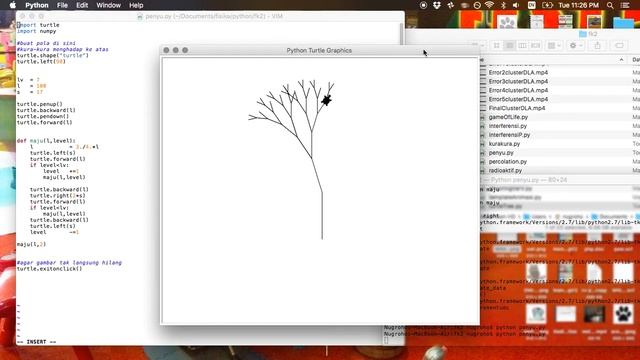Select interferensiP.py in Finder
The height and width of the screenshot is (360, 640).
pyautogui.click(x=509, y=135)
